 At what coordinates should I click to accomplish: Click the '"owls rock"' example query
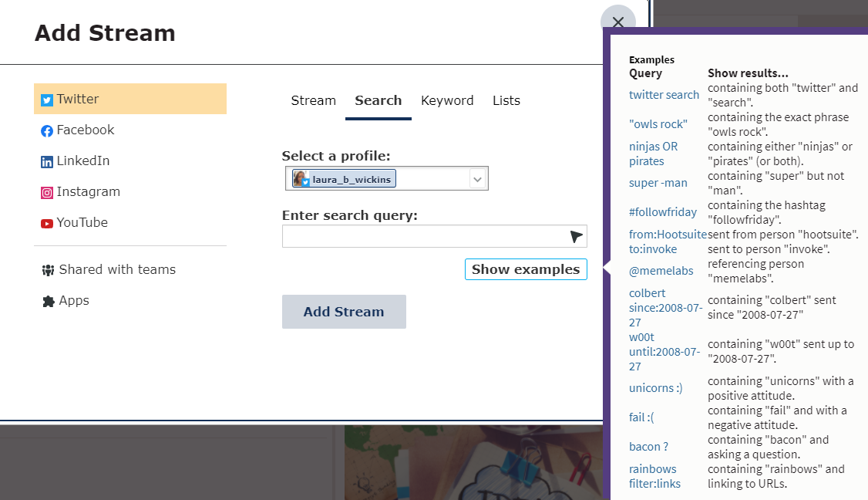tap(658, 124)
